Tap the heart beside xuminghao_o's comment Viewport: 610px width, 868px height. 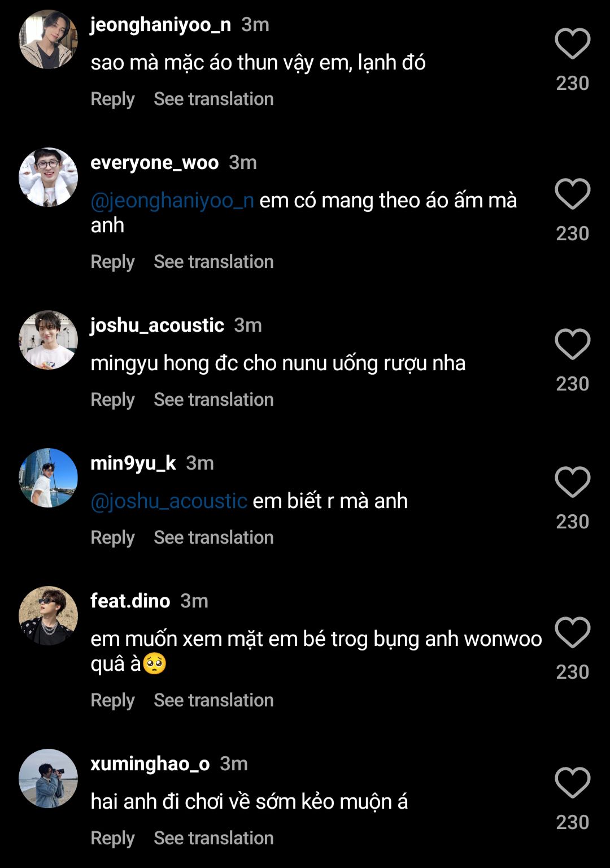coord(572,783)
